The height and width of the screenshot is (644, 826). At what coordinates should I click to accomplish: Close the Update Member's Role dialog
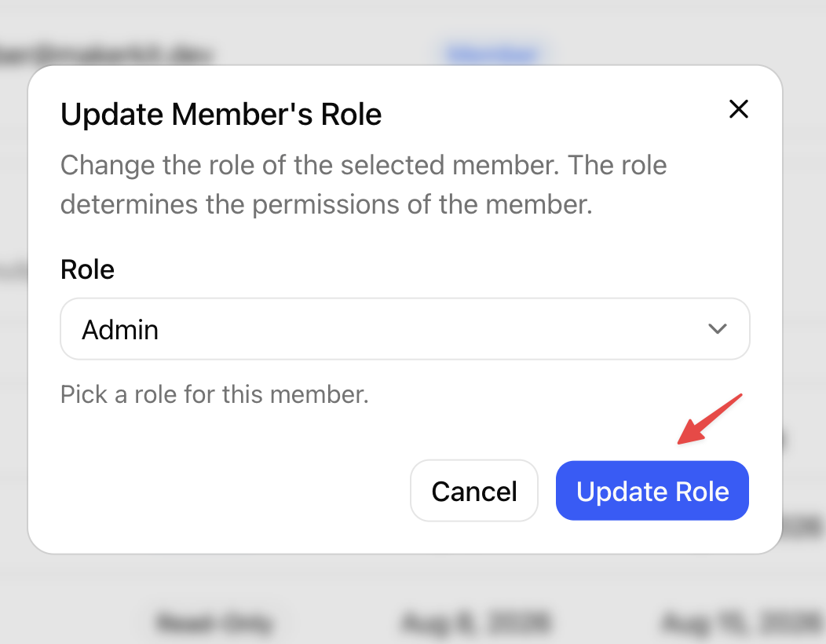click(x=739, y=109)
